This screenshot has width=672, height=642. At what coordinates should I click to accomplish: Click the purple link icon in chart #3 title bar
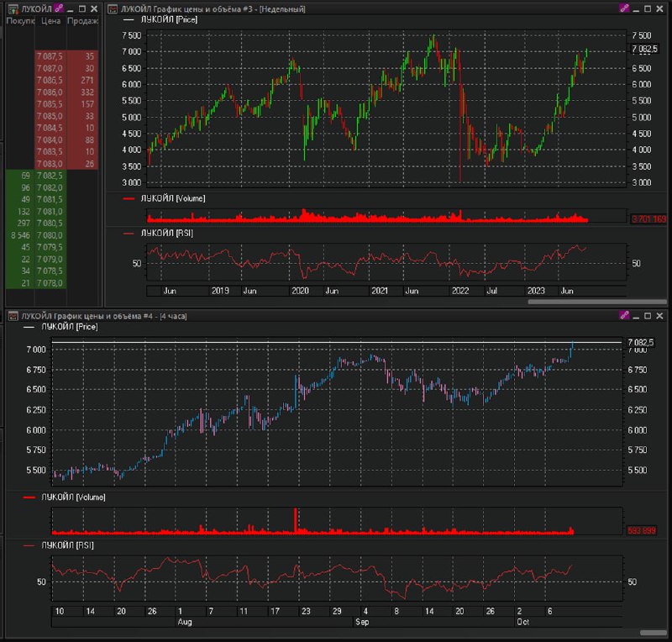pyautogui.click(x=624, y=8)
